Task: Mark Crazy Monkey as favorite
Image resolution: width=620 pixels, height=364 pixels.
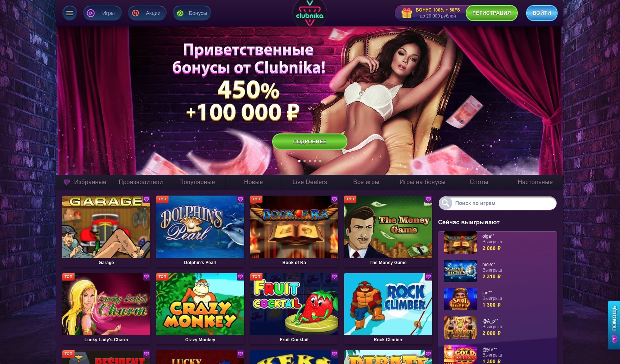Action: (240, 277)
